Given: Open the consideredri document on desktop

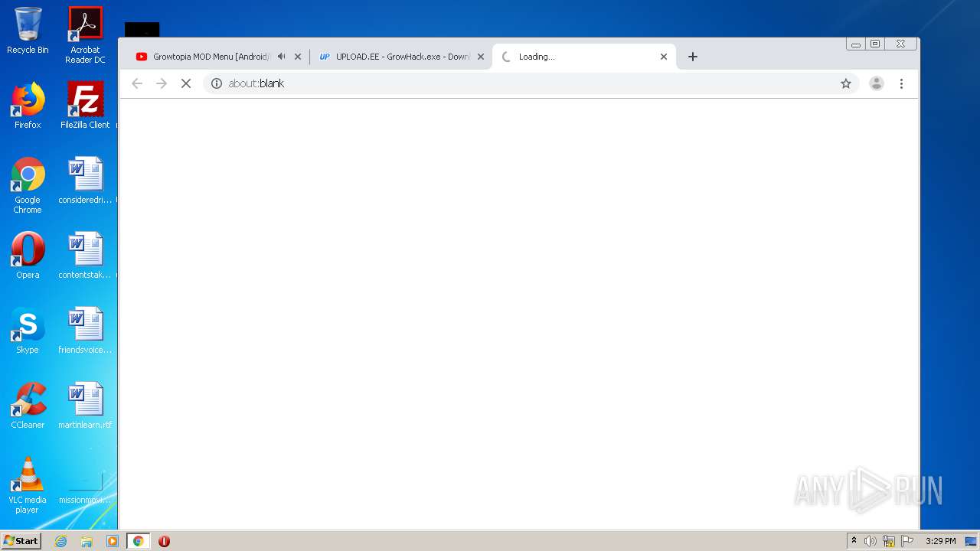Looking at the screenshot, I should coord(85,181).
